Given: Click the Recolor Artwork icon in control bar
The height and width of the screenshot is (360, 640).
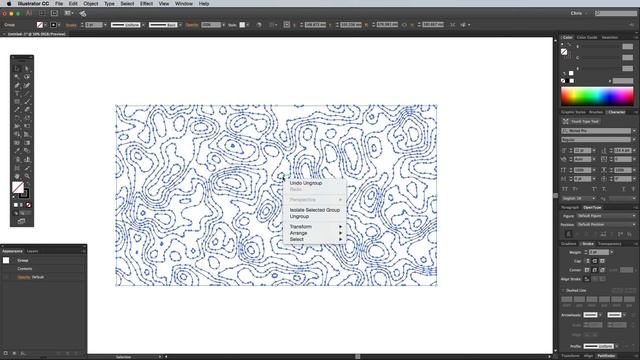Looking at the screenshot, I should [x=259, y=25].
